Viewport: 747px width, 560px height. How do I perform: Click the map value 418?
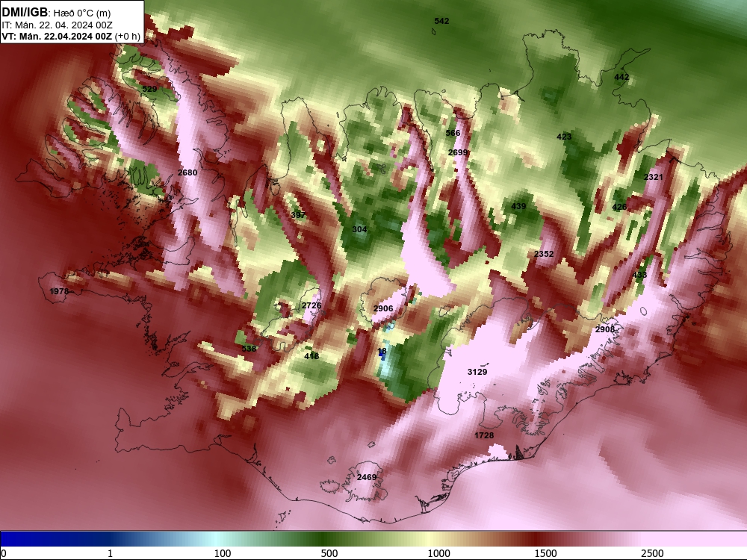pyautogui.click(x=311, y=356)
